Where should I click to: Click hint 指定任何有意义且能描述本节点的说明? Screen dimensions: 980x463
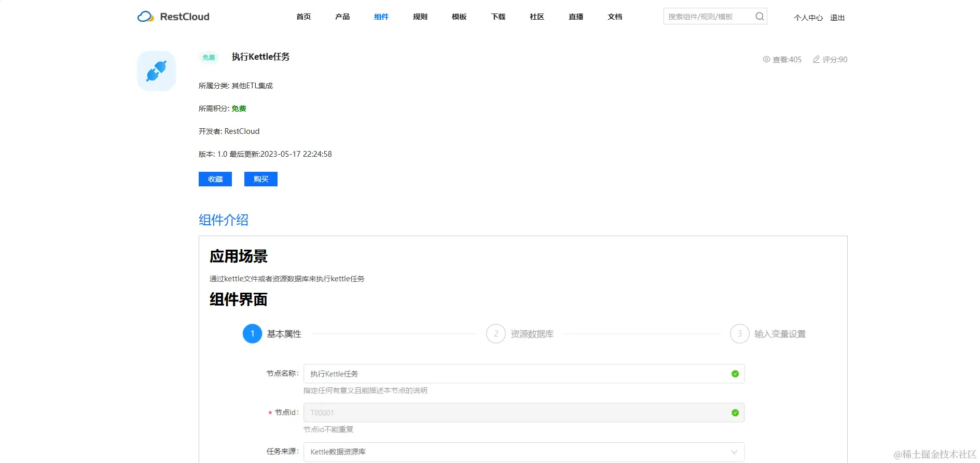(365, 390)
